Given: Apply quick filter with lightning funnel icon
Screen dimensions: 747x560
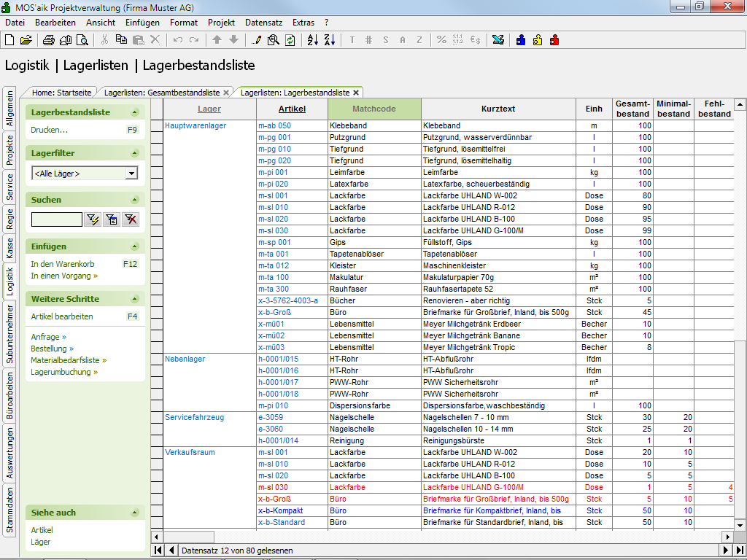Looking at the screenshot, I should coord(93,219).
